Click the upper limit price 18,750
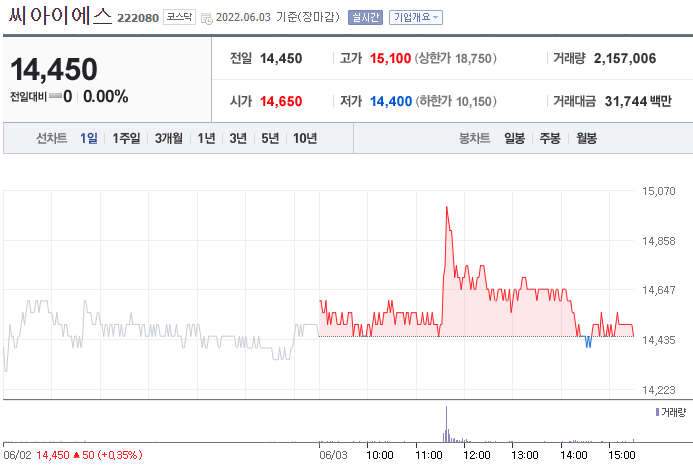This screenshot has width=693, height=470. pyautogui.click(x=473, y=58)
